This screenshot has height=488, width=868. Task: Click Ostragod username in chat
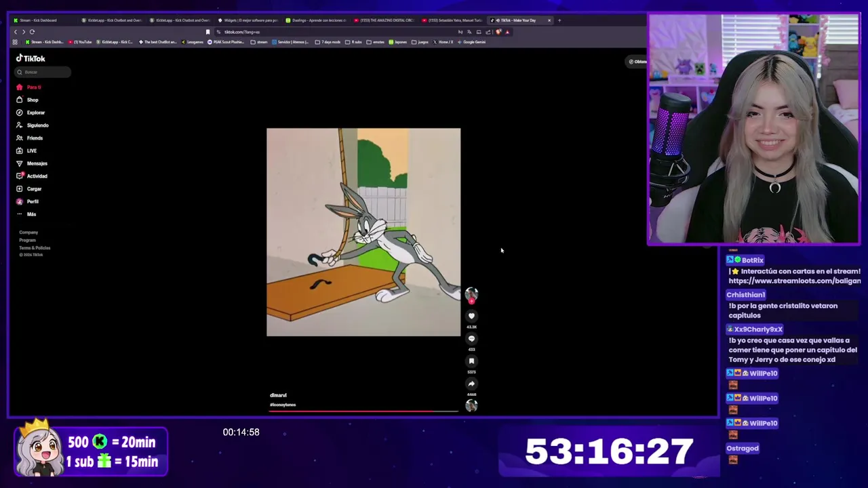(743, 448)
